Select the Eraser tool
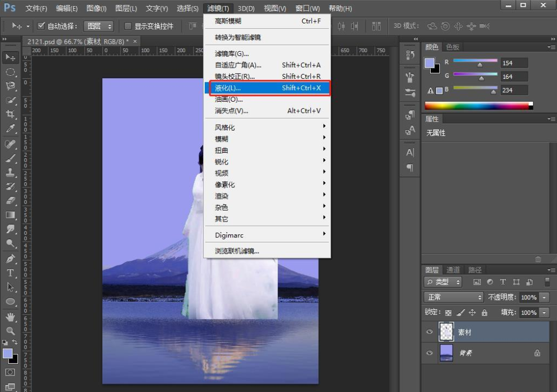The image size is (557, 392). click(10, 201)
